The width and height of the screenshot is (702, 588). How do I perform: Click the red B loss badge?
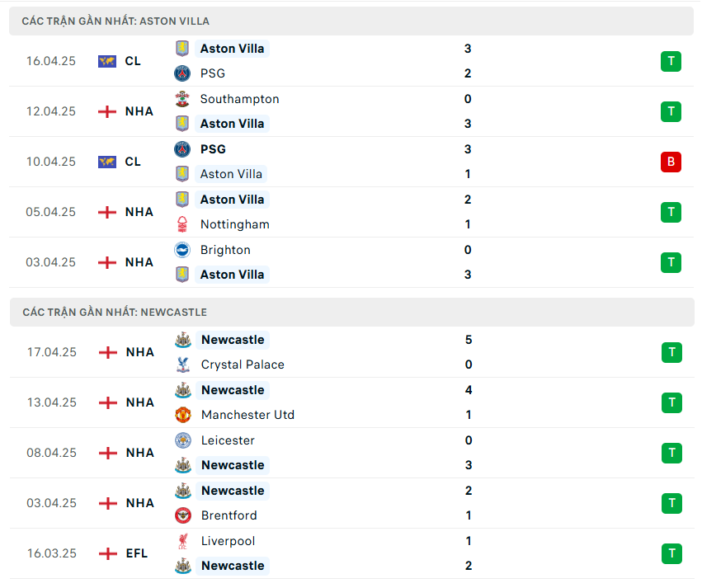(671, 162)
